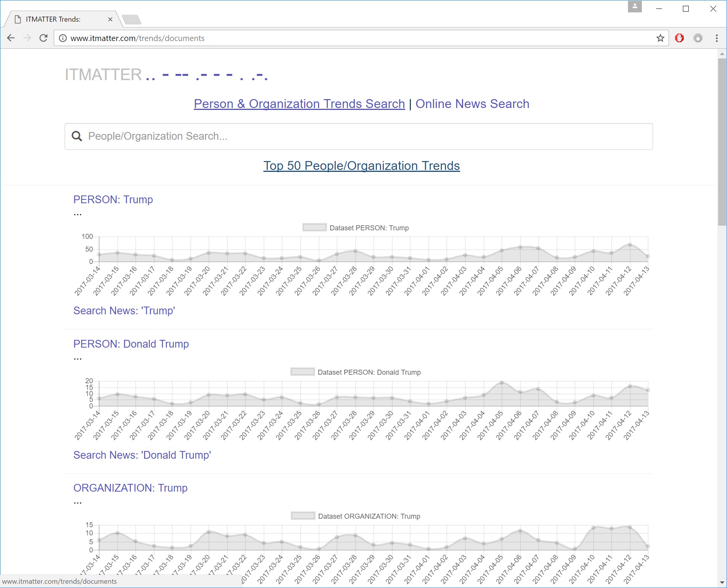The height and width of the screenshot is (588, 727).
Task: Open the Chrome three-dot menu
Action: (x=717, y=38)
